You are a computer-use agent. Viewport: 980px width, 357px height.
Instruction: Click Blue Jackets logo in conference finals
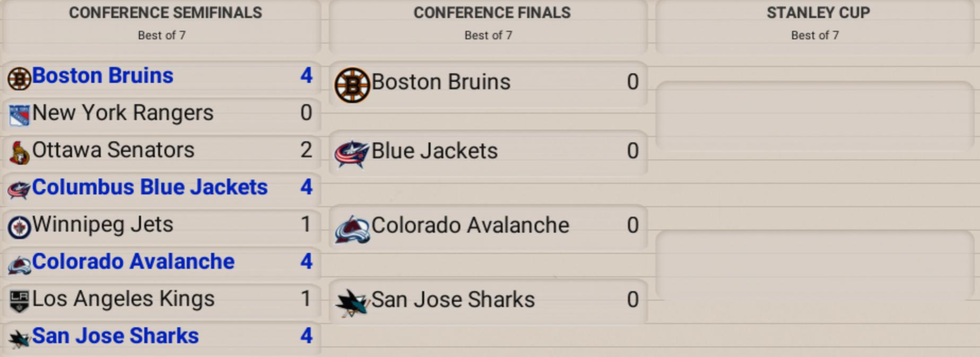[351, 154]
